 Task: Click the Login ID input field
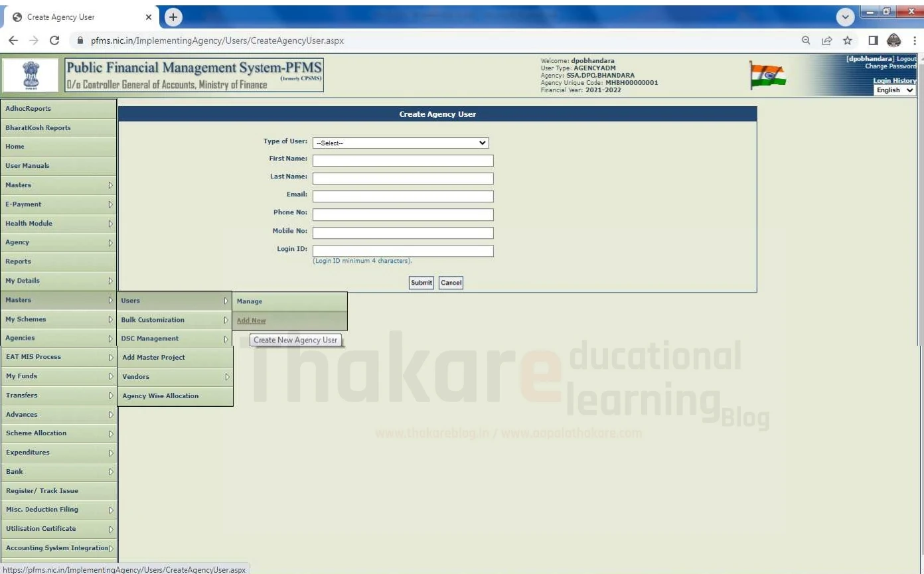403,251
